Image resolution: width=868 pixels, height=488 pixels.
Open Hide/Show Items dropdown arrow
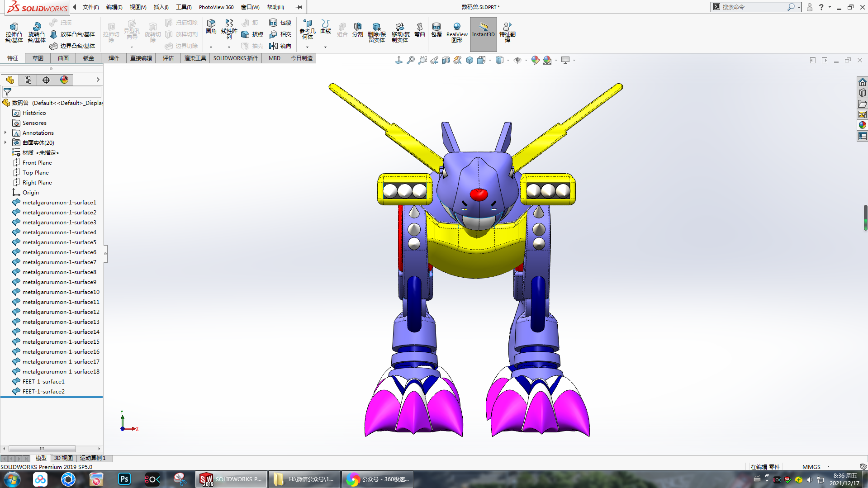click(x=526, y=61)
